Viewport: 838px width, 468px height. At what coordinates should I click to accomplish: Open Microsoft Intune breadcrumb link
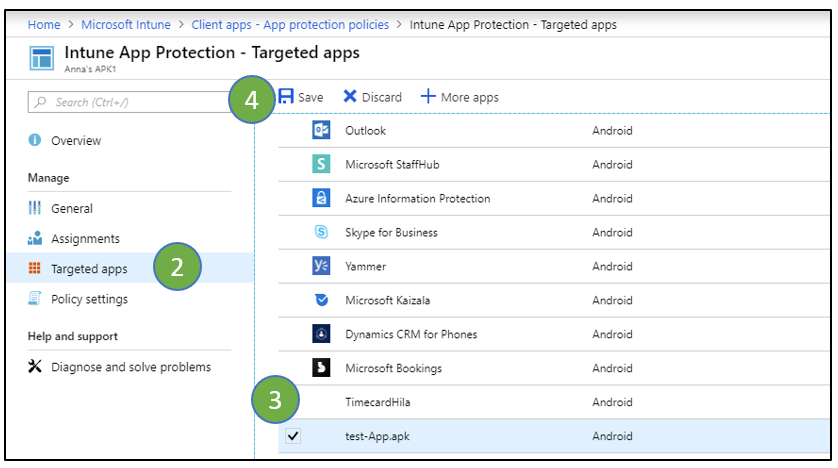pos(126,25)
